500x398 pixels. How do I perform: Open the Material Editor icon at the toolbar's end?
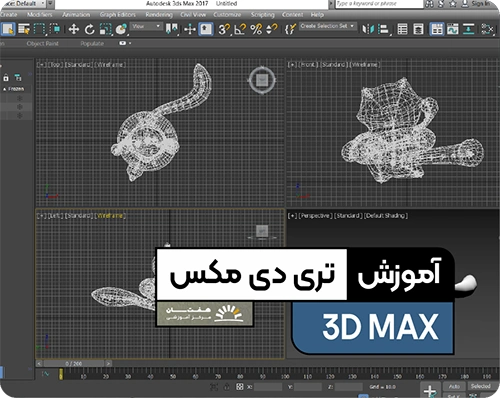tap(487, 29)
